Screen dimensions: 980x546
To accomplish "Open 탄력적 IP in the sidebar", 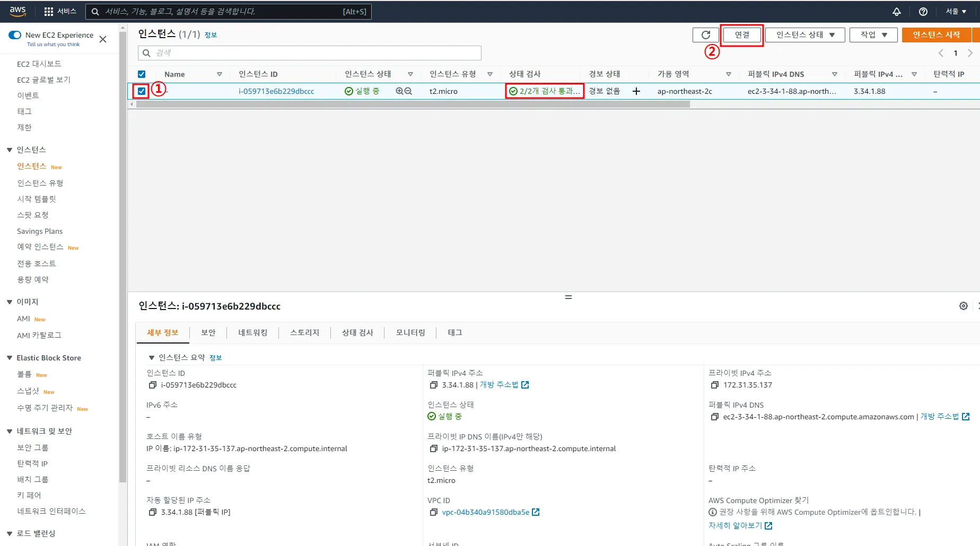I will coord(32,463).
